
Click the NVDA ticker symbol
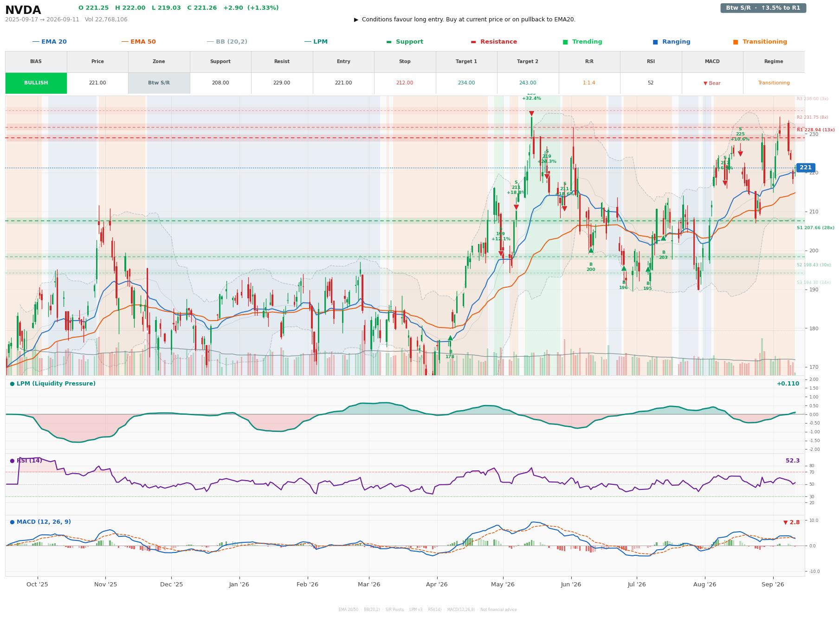pyautogui.click(x=23, y=10)
